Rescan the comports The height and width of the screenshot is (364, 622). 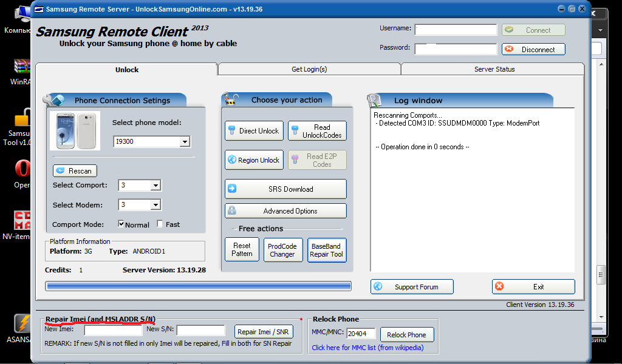coord(75,171)
